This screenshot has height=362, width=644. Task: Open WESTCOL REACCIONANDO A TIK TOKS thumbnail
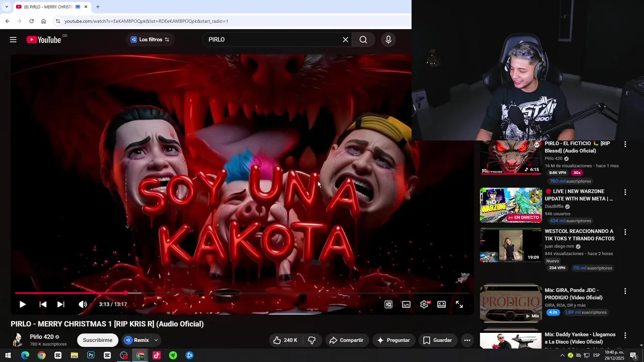click(511, 245)
